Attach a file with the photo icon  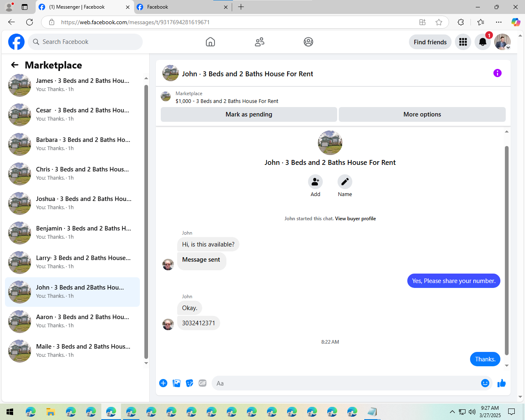(x=176, y=383)
